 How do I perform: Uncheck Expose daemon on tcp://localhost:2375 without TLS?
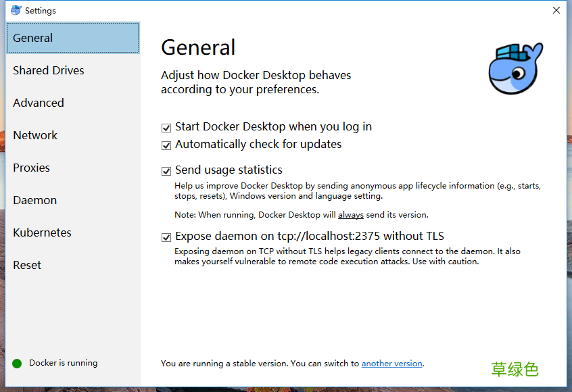(166, 237)
